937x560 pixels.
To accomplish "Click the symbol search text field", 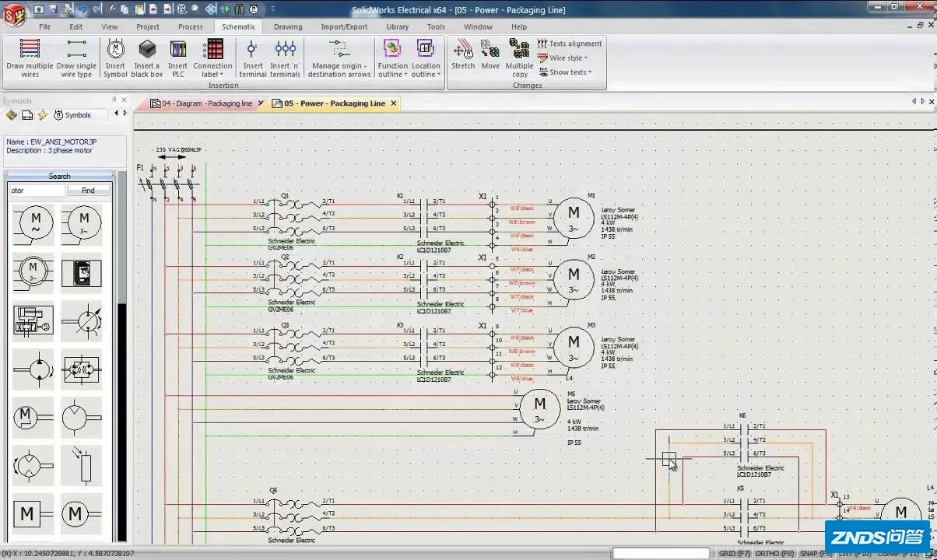I will pos(37,191).
